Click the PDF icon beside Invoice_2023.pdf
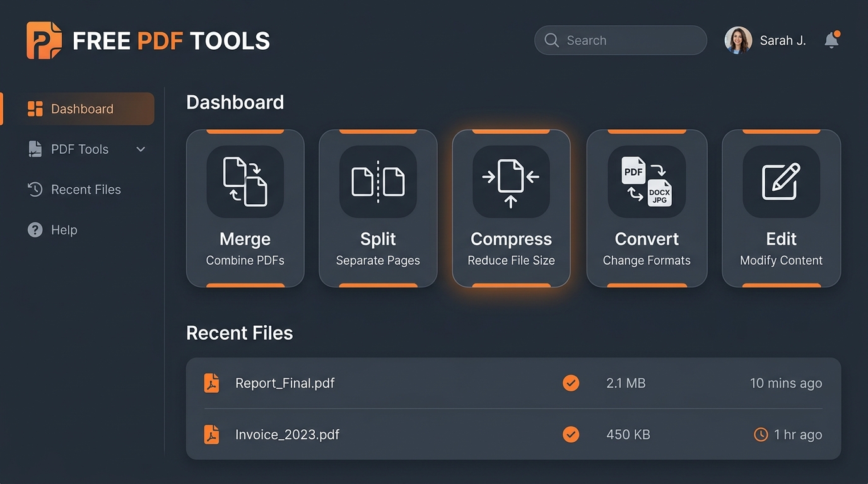Viewport: 868px width, 484px height. point(212,435)
